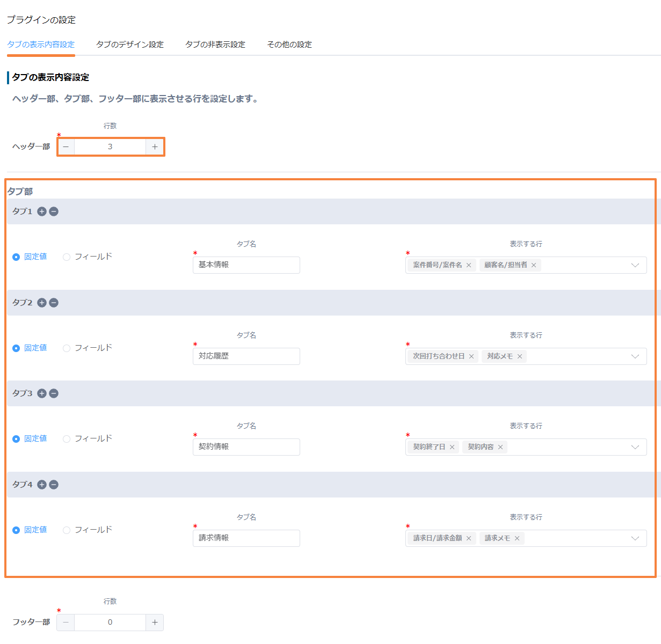Select 固定値 radio for タブ3

tap(16, 439)
